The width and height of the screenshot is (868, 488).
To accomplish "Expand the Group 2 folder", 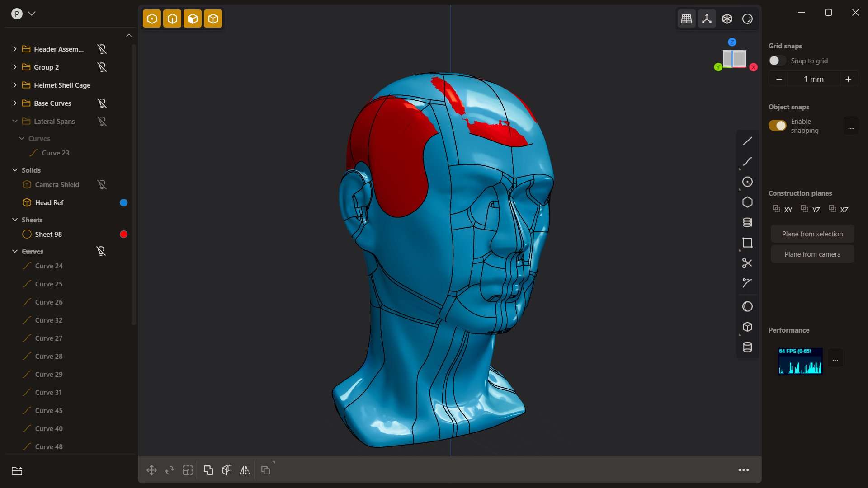I will click(x=14, y=67).
